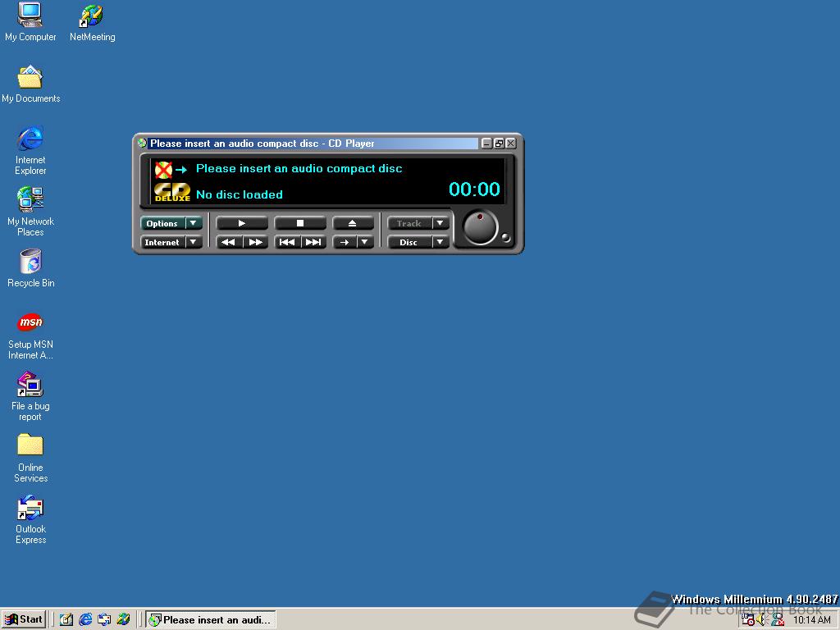Click 'Please insert an audio compact disc' display text
Viewport: 840px width, 630px height.
[x=299, y=168]
